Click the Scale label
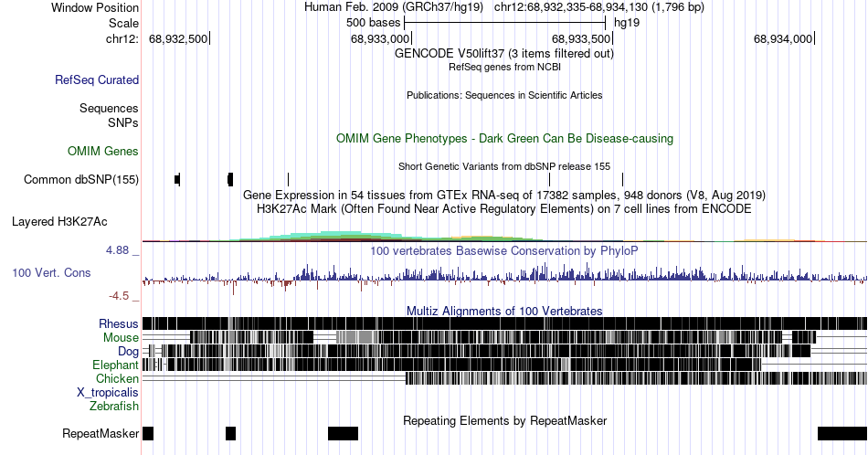 123,23
